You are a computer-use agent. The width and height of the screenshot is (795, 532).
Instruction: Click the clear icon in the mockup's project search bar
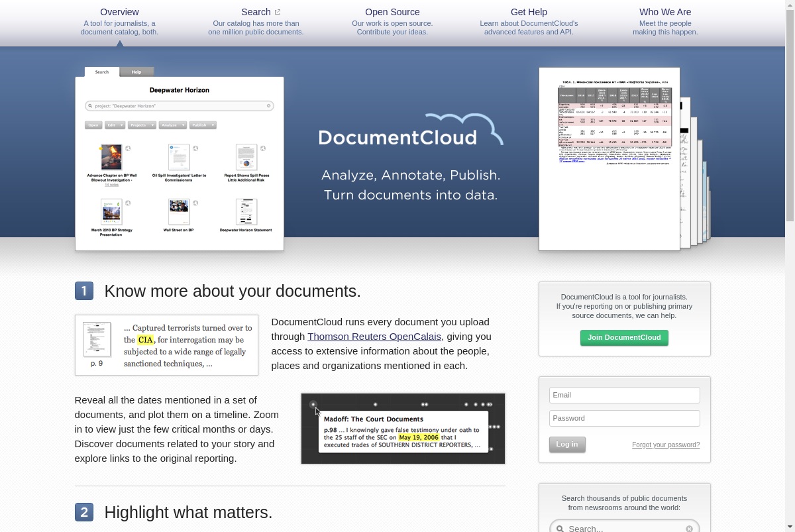point(269,106)
